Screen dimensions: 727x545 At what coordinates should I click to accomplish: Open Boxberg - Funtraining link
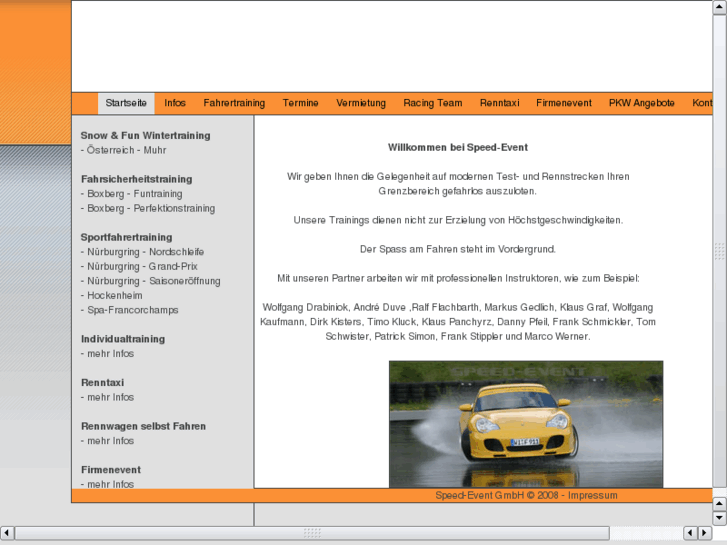(134, 194)
